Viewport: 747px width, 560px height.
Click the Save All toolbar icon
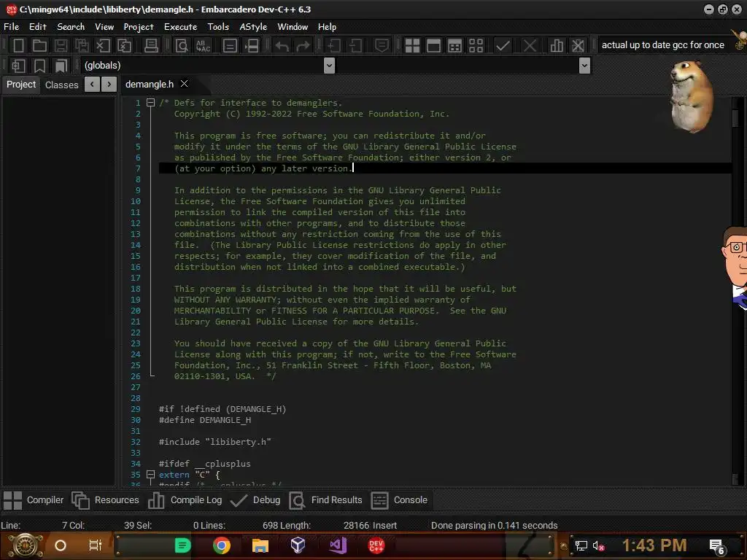[82, 46]
